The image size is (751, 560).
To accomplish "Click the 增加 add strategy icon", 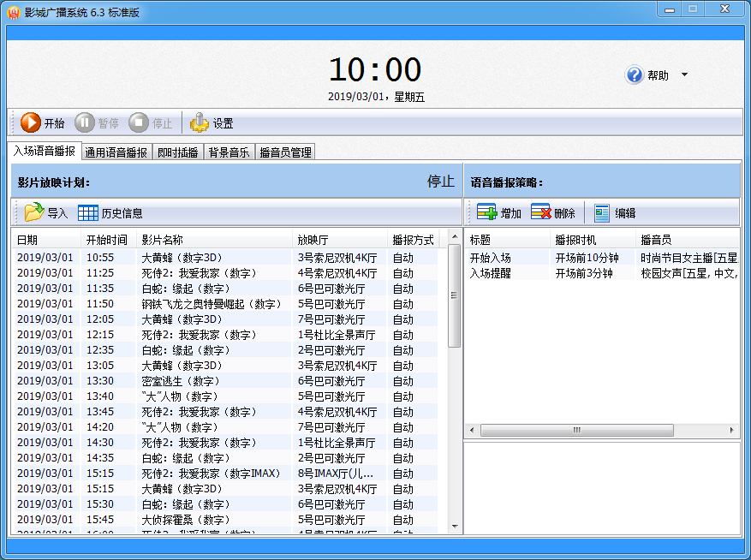I will pos(486,211).
